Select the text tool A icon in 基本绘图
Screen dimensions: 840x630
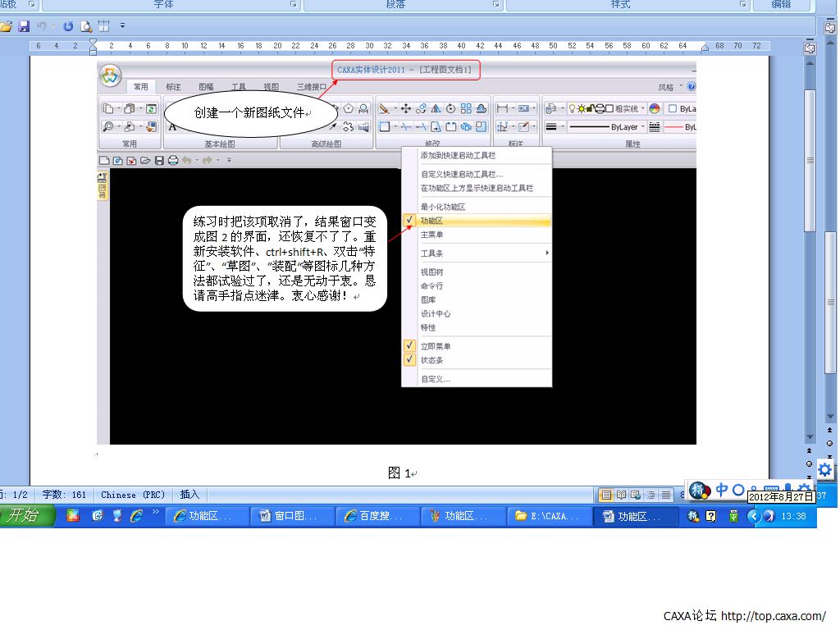pyautogui.click(x=171, y=126)
